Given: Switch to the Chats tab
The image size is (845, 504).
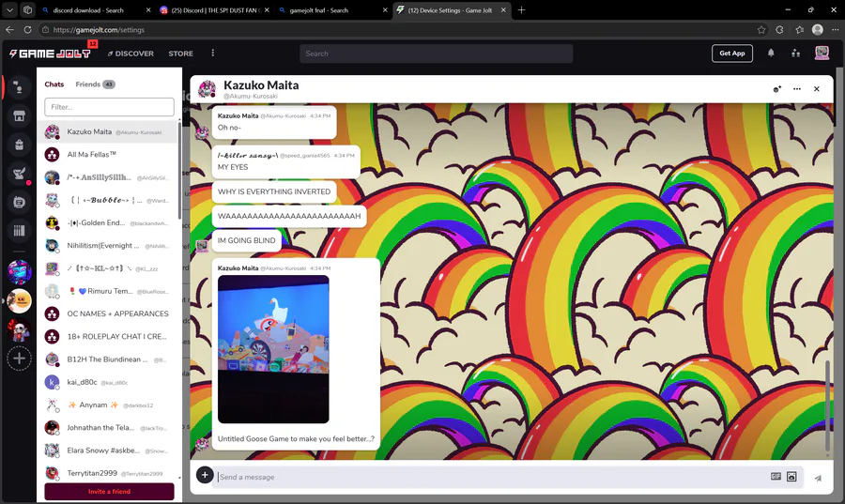Looking at the screenshot, I should point(54,84).
